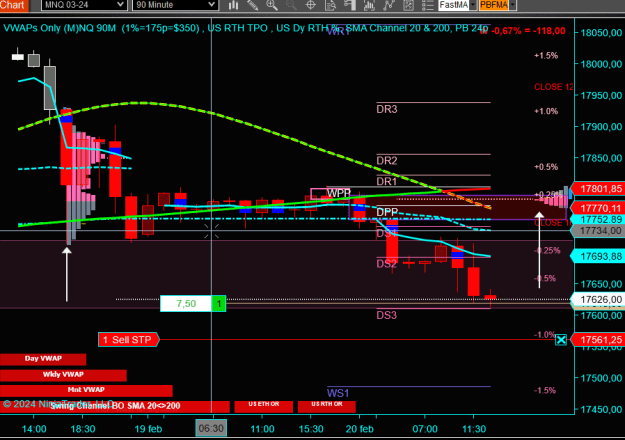The width and height of the screenshot is (625, 440).
Task: Click the zoom in magnifier icon
Action: tap(272, 5)
